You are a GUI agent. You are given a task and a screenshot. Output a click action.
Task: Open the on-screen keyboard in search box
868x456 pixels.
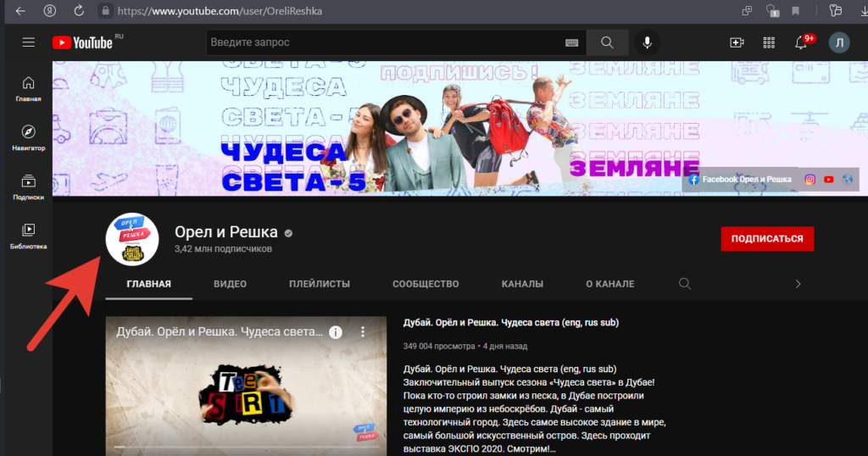click(x=572, y=42)
